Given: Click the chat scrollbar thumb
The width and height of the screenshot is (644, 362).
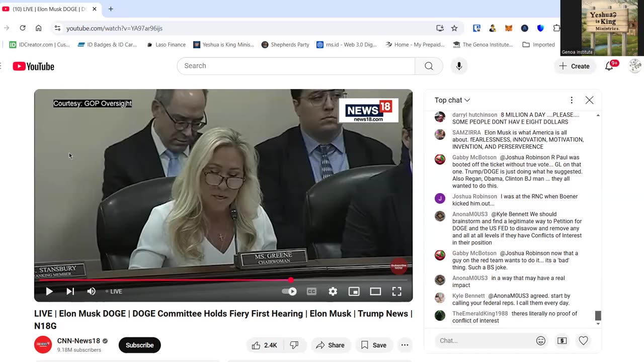Looking at the screenshot, I should click(598, 315).
